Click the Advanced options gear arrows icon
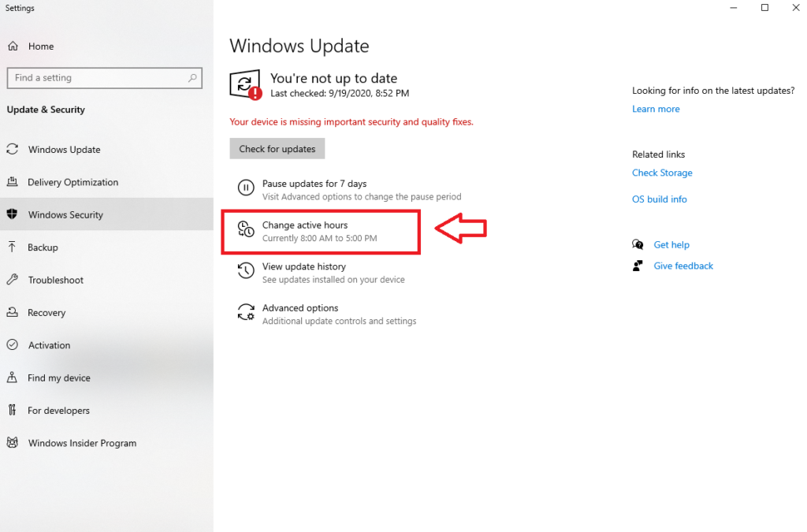Image resolution: width=807 pixels, height=532 pixels. click(x=246, y=312)
